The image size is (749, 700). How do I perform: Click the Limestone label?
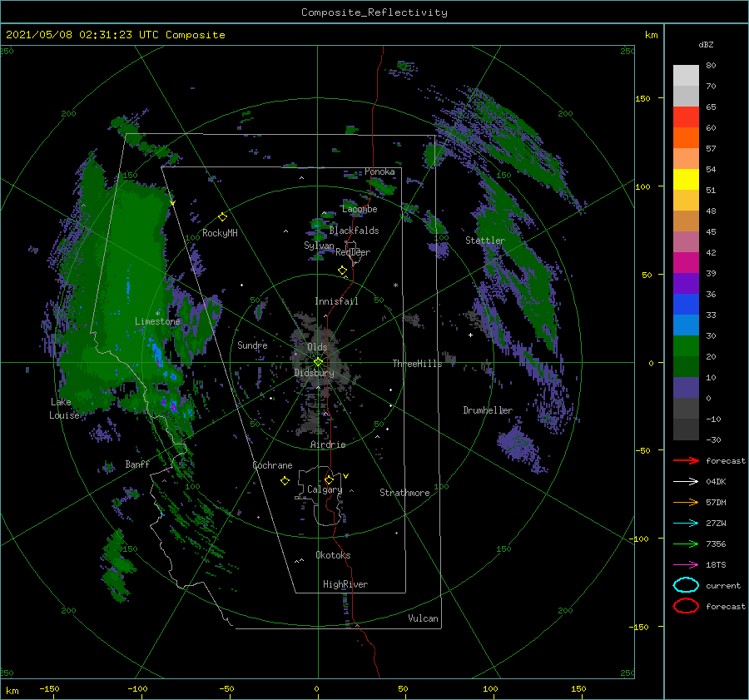pos(157,321)
